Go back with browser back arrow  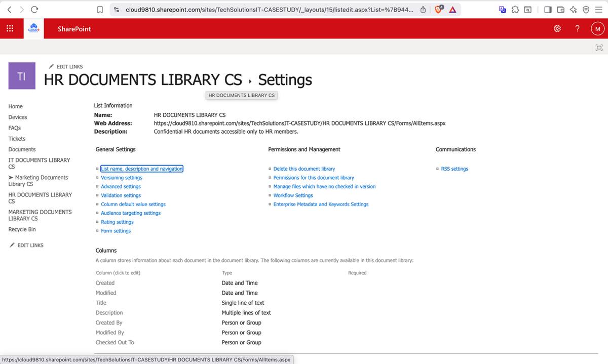click(x=9, y=9)
